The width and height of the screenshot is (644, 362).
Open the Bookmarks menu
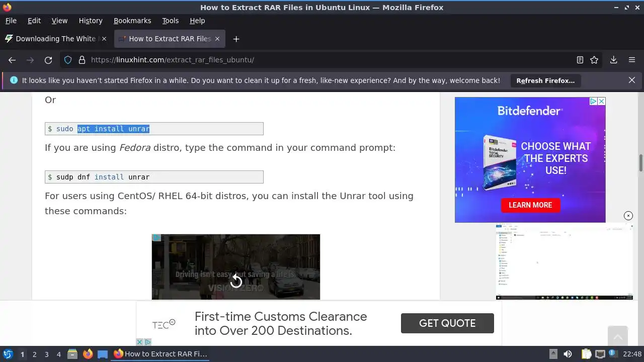point(132,21)
